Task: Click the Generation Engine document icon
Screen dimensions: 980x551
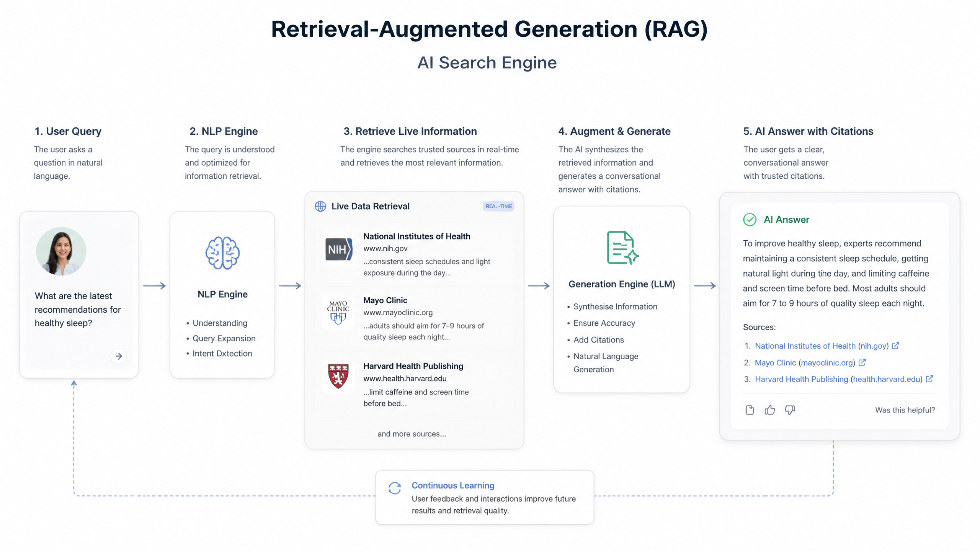Action: tap(623, 248)
